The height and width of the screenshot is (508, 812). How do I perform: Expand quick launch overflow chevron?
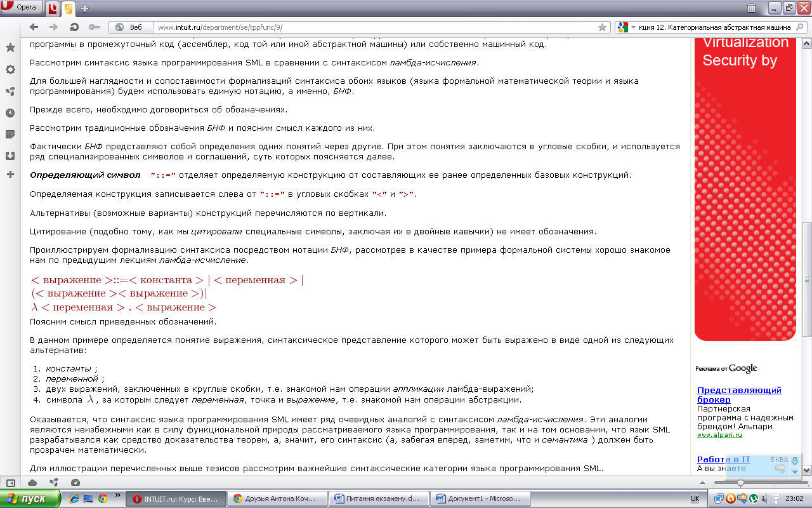pos(117,496)
